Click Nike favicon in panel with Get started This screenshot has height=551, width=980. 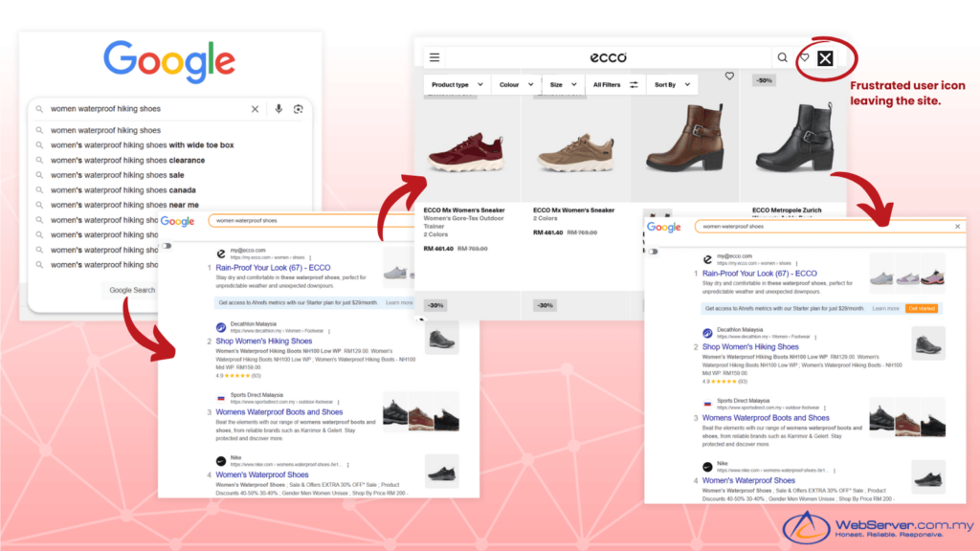point(707,467)
